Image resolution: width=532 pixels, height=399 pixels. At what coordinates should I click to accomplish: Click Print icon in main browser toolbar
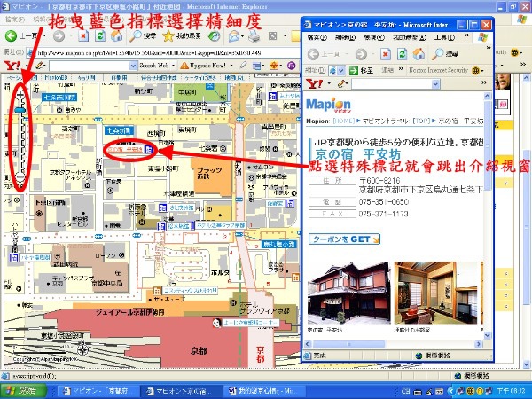pos(254,36)
